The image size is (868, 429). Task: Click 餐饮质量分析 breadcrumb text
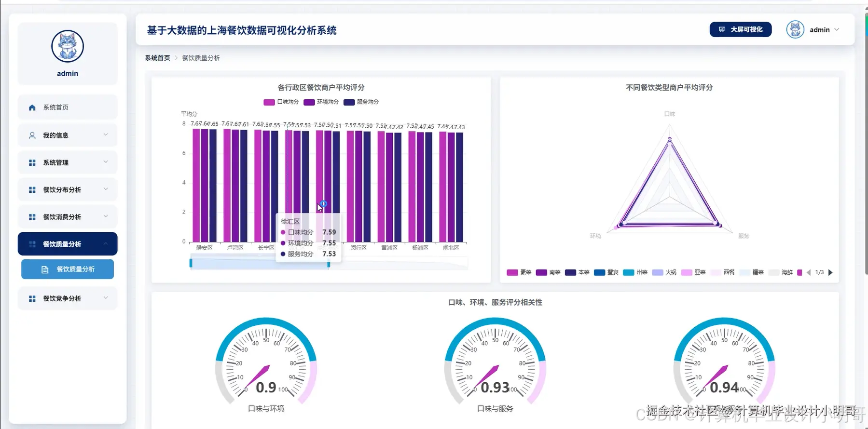click(201, 58)
